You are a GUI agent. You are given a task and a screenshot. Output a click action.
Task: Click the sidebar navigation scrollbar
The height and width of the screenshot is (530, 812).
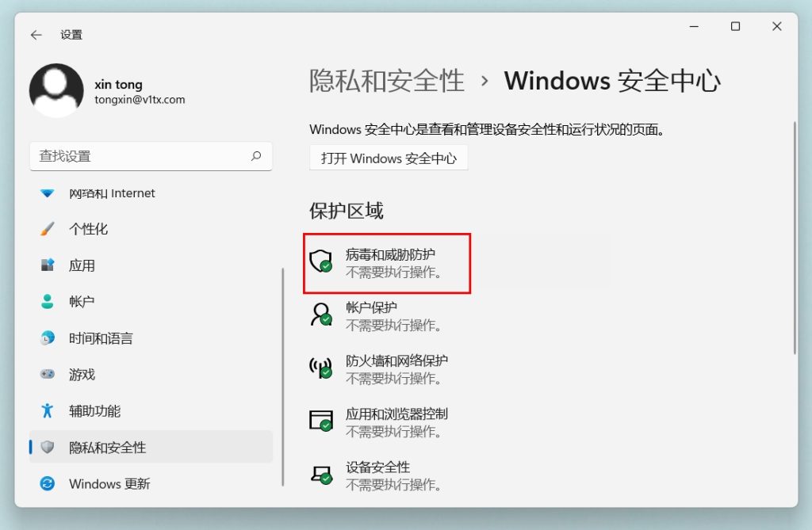point(283,377)
